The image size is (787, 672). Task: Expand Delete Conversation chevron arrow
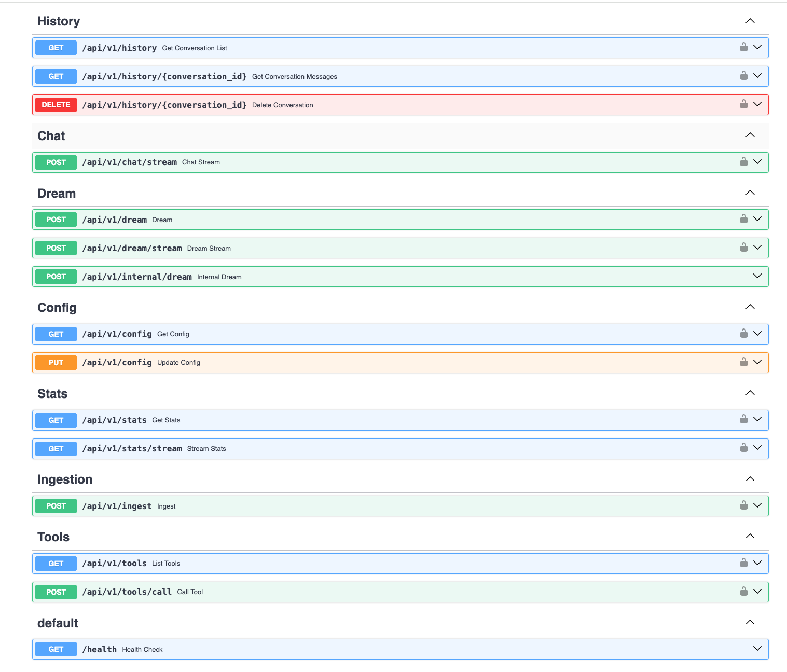757,104
